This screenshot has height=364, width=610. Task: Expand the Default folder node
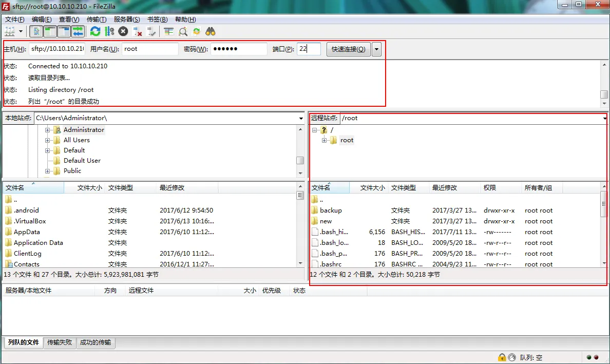[x=47, y=150]
